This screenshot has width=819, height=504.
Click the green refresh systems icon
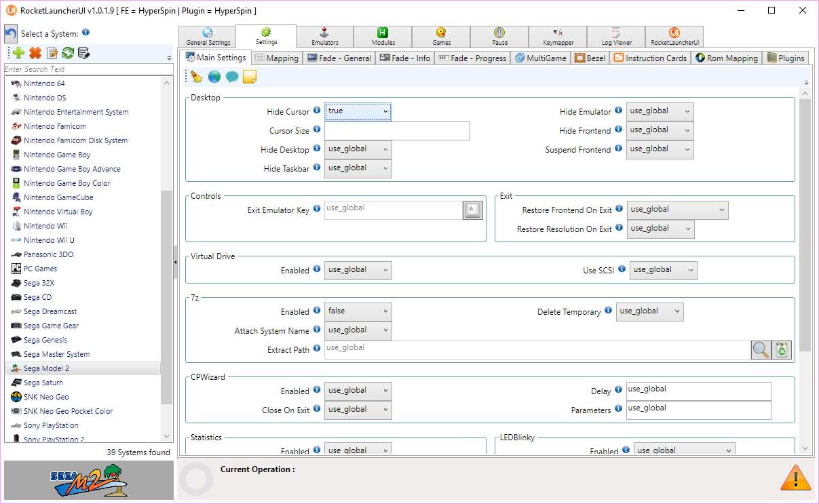click(68, 53)
